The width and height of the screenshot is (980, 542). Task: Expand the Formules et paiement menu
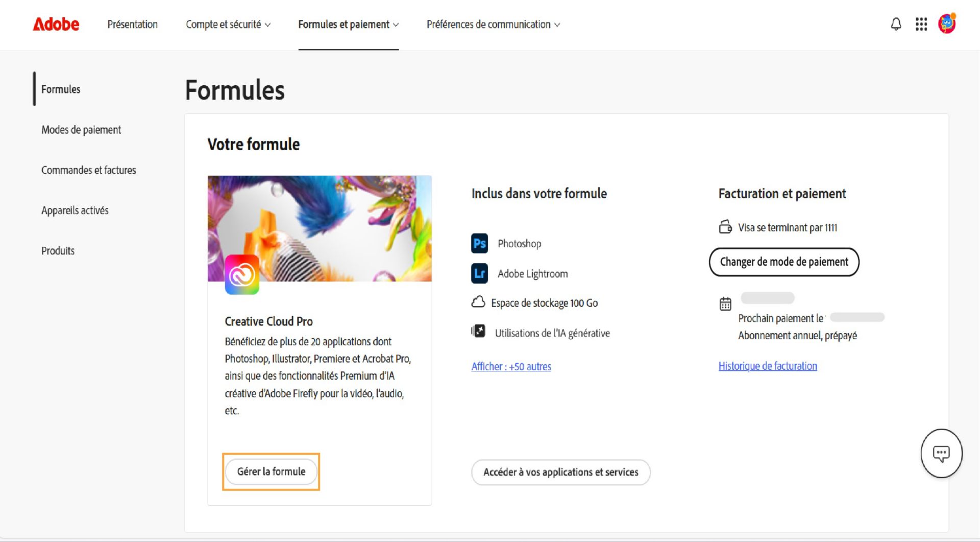349,24
